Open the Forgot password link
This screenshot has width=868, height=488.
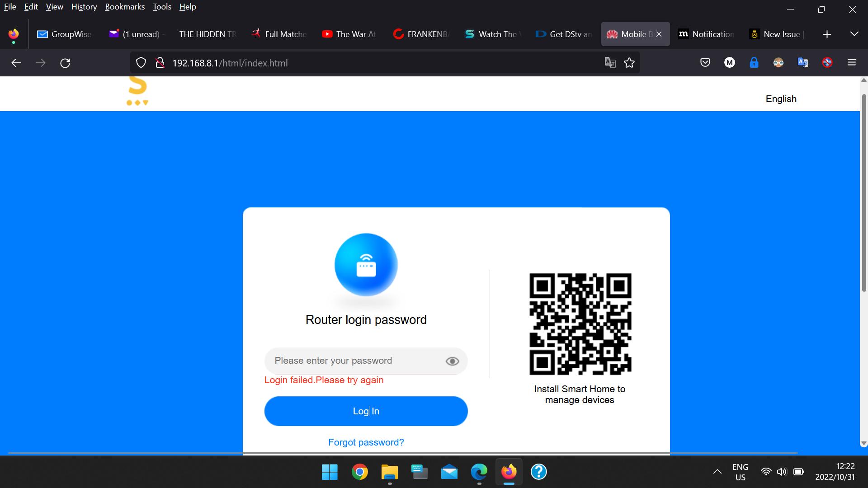366,442
